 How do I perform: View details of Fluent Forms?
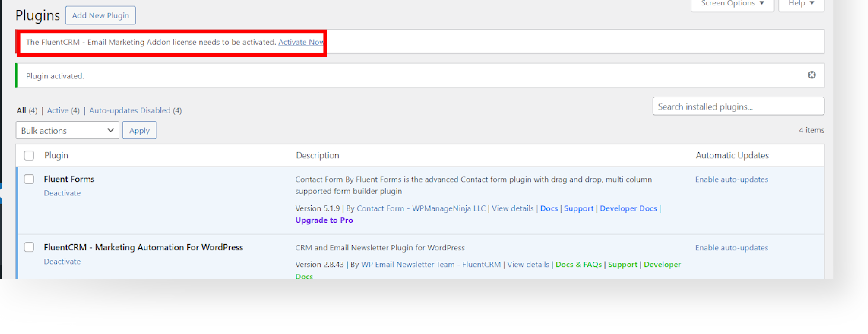[x=512, y=209]
